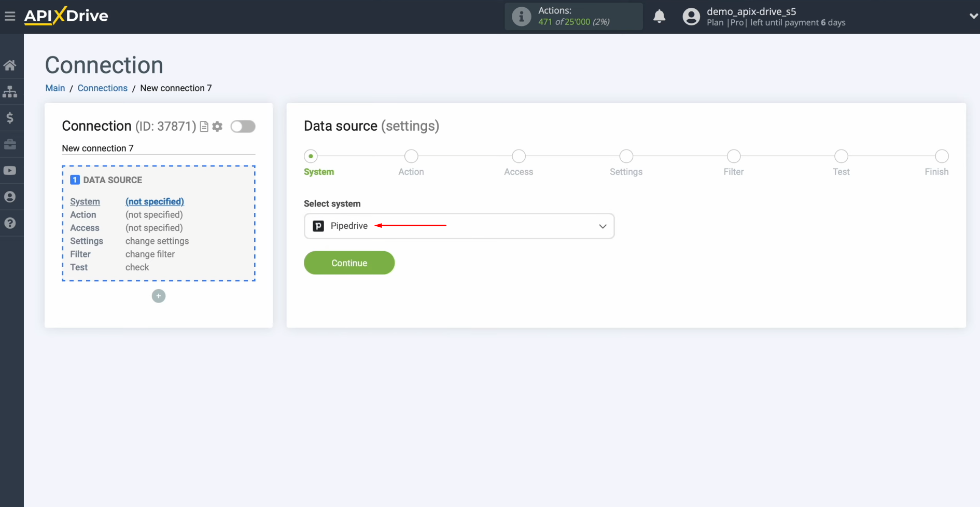Click the (not specified) System link
980x507 pixels.
tap(154, 201)
